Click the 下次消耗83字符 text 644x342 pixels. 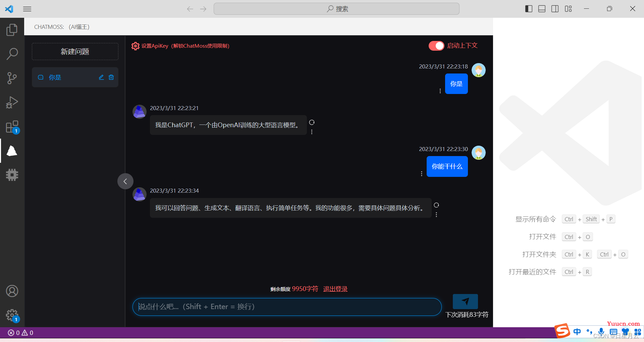(467, 314)
